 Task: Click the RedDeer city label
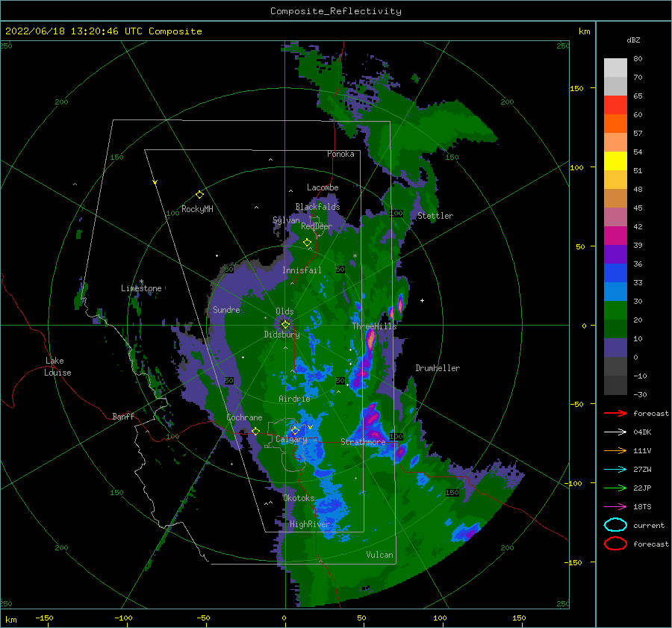tap(317, 226)
